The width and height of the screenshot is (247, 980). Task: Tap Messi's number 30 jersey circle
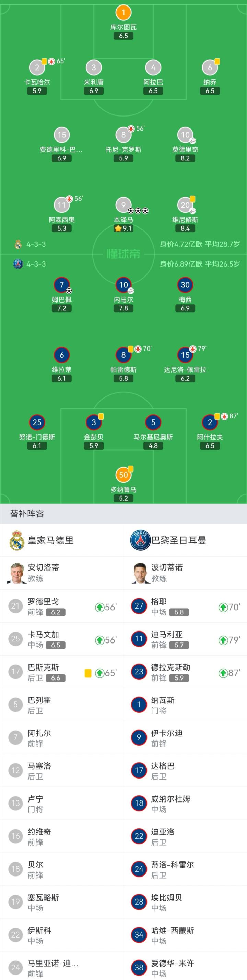tap(185, 285)
